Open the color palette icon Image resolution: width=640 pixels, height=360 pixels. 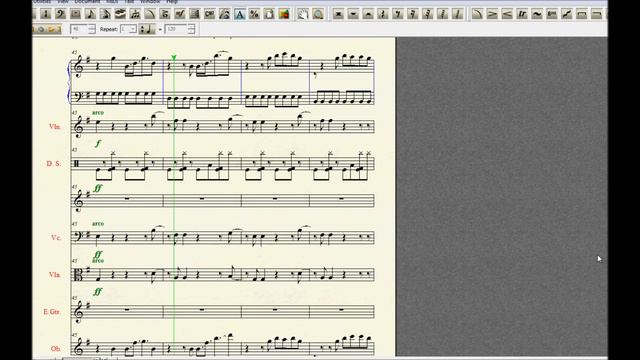[x=284, y=14]
